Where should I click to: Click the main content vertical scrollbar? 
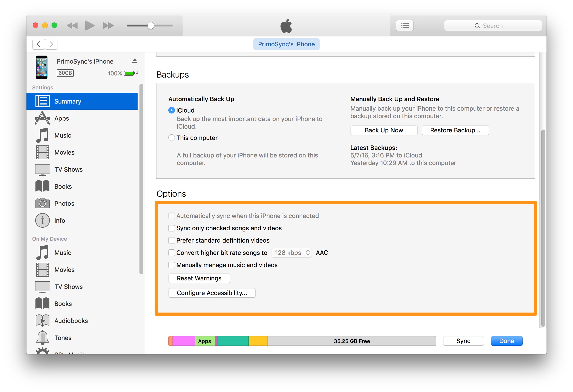543,228
